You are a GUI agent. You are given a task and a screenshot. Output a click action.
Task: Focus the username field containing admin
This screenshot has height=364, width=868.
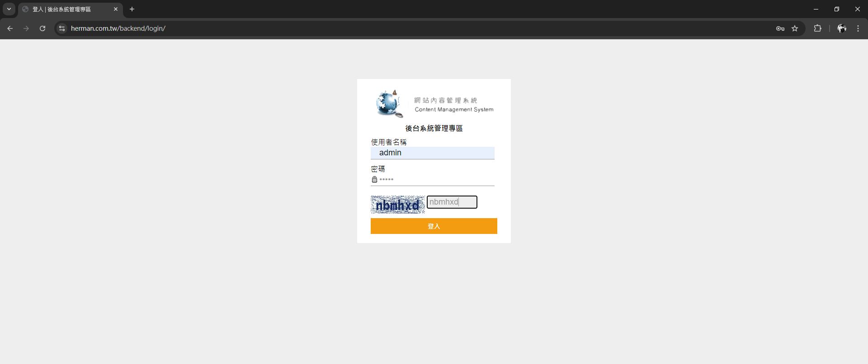click(433, 153)
